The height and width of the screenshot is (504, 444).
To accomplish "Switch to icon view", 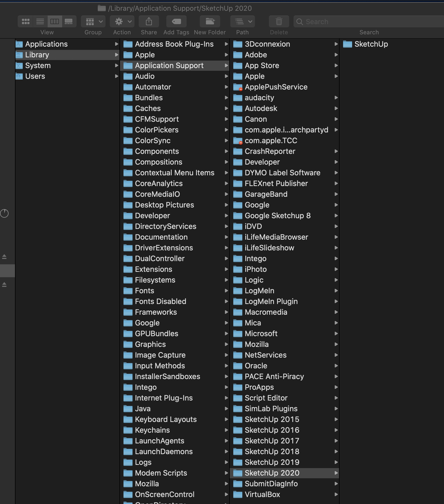I will tap(25, 21).
